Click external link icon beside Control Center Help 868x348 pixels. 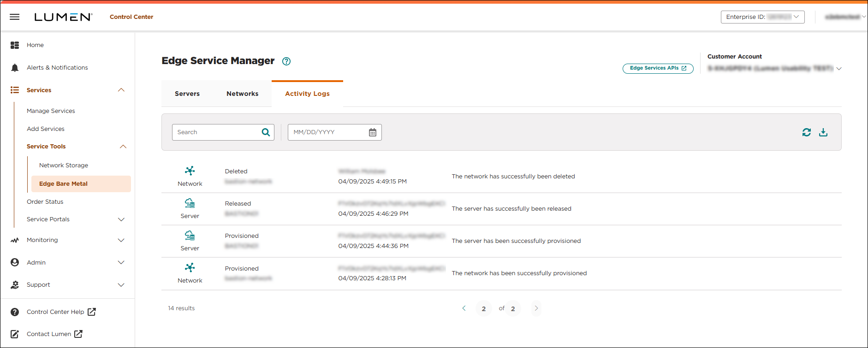[x=92, y=312]
